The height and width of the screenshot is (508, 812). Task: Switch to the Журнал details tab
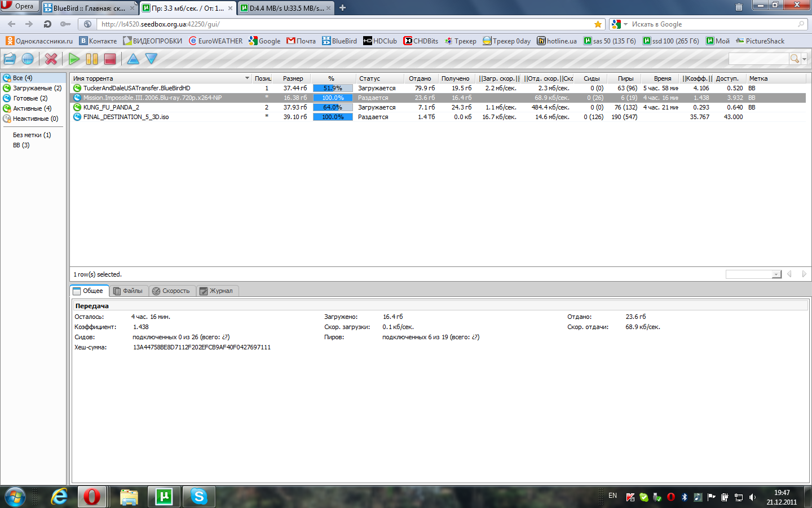pyautogui.click(x=217, y=291)
